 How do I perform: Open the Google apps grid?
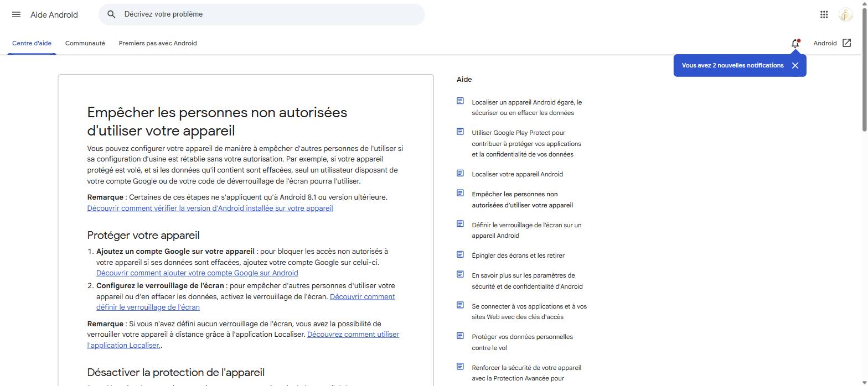(824, 14)
